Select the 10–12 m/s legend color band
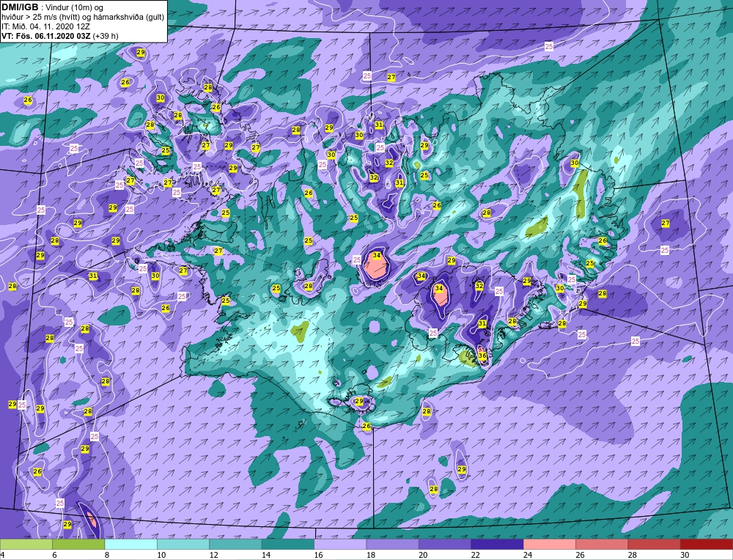The width and height of the screenshot is (733, 560). click(183, 544)
